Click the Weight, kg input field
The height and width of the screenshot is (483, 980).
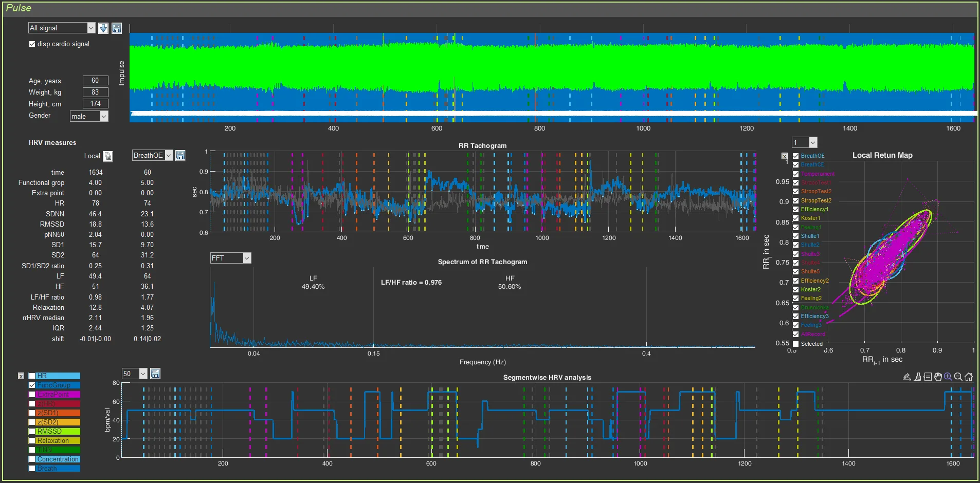(x=96, y=92)
